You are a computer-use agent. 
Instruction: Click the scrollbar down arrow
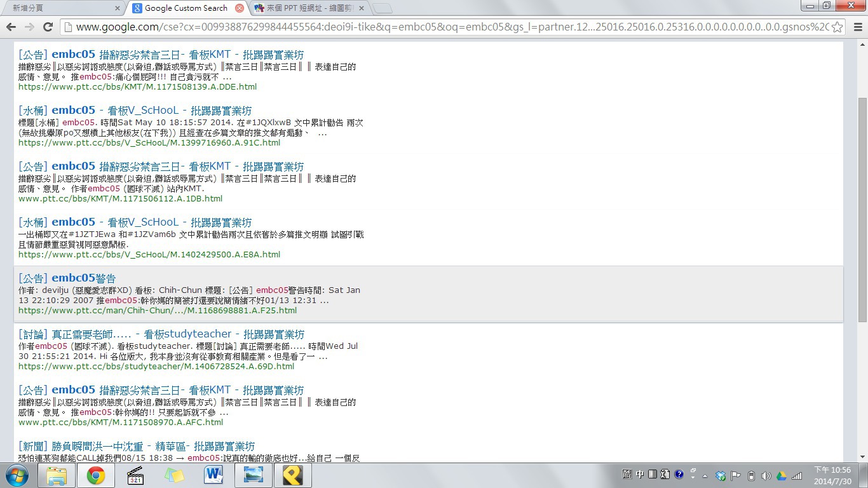(x=862, y=456)
